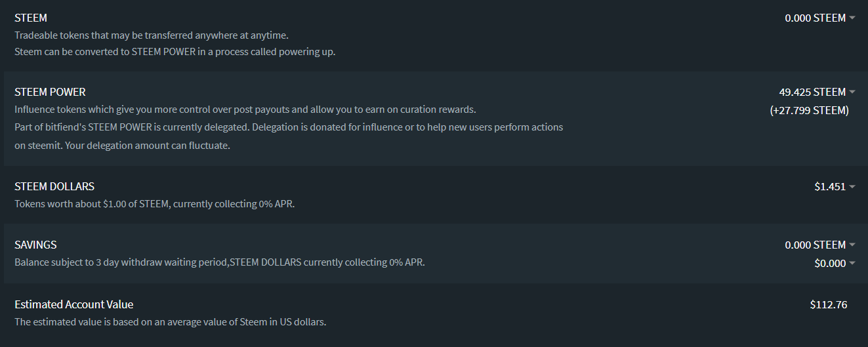868x347 pixels.
Task: Click the 'powering up' description line
Action: [x=175, y=52]
